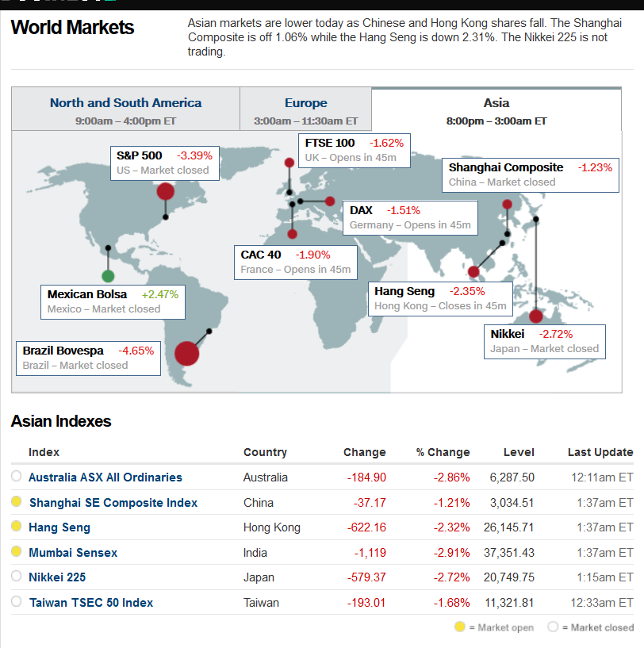Click the Shanghai Composite red map marker
This screenshot has height=648, width=644.
coord(507,204)
